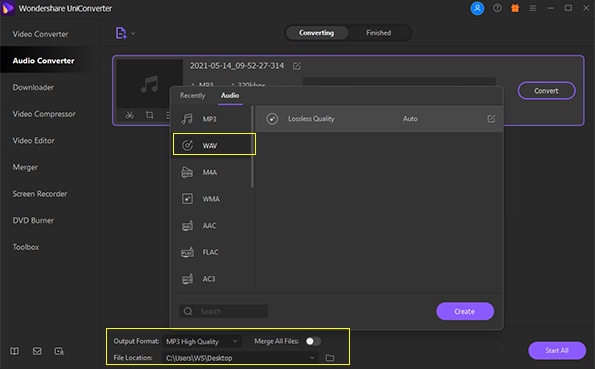Click the format list scrollbar

(252, 147)
